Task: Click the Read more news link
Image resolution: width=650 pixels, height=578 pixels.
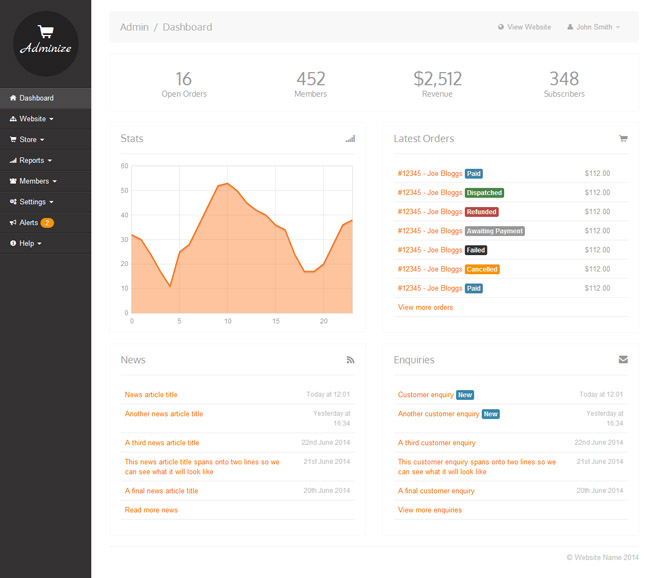Action: (151, 510)
